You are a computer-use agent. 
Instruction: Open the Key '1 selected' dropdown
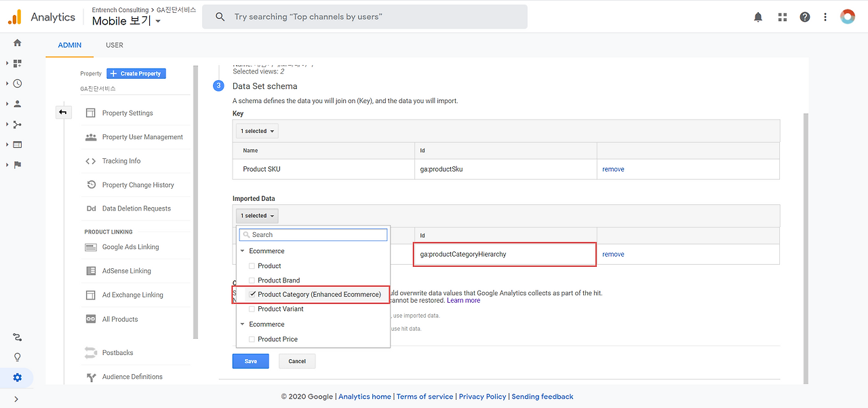click(257, 131)
